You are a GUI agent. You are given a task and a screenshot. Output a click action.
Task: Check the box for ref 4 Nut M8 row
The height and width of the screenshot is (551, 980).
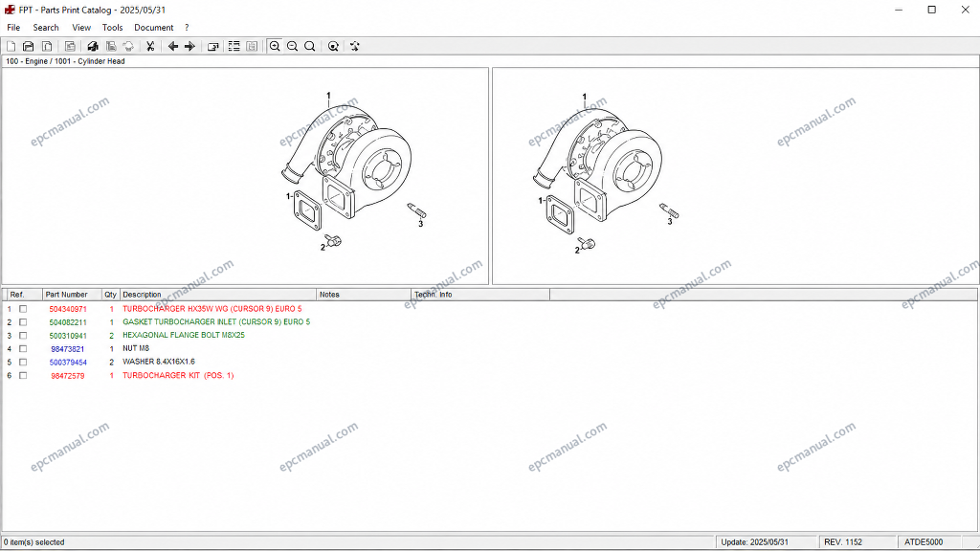click(x=23, y=348)
